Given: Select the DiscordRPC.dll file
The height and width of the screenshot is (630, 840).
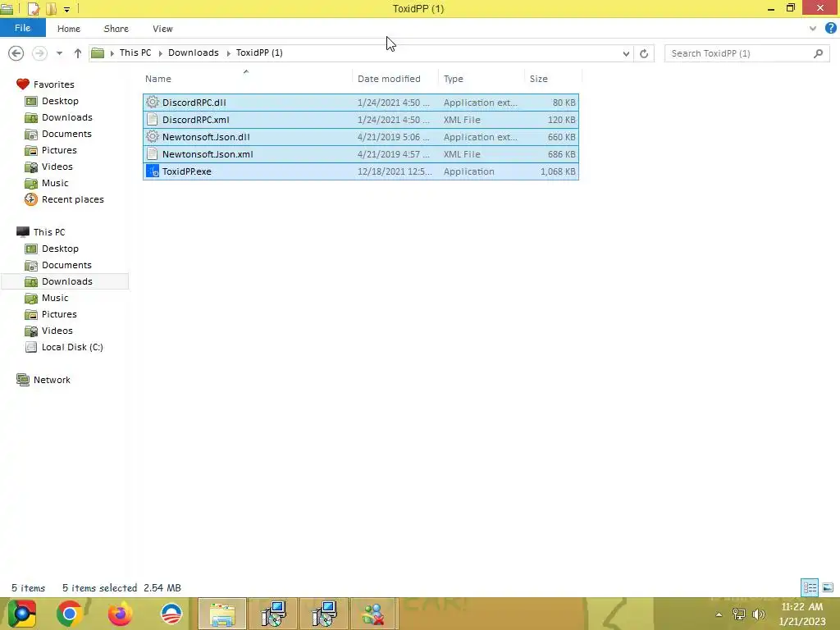Looking at the screenshot, I should 361,103.
